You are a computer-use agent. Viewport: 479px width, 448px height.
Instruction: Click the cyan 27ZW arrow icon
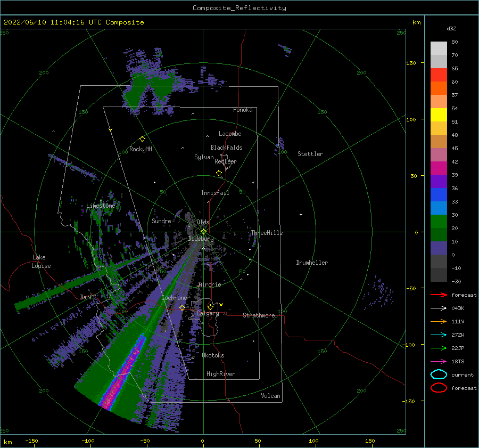439,335
